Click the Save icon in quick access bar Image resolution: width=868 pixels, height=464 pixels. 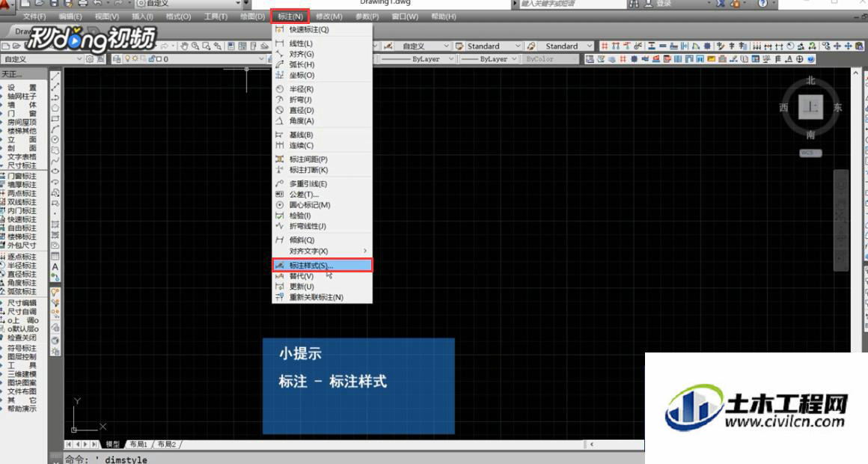(x=53, y=3)
